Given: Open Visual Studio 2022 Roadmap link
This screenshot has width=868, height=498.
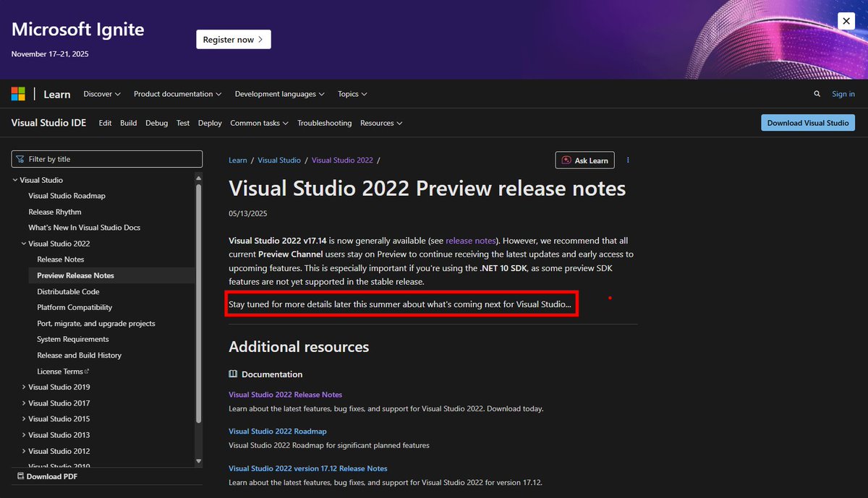Looking at the screenshot, I should click(x=278, y=431).
